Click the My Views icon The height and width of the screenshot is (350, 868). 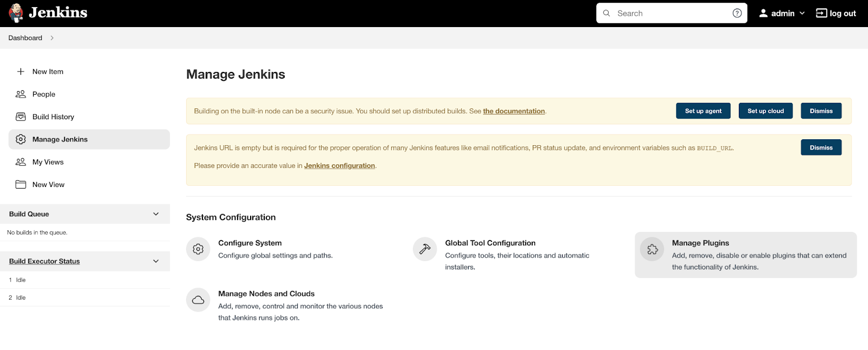21,162
